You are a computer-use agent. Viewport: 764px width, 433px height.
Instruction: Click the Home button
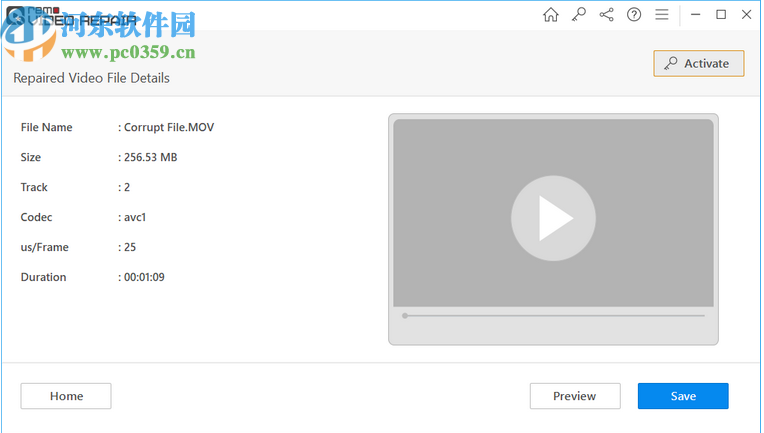click(x=66, y=396)
